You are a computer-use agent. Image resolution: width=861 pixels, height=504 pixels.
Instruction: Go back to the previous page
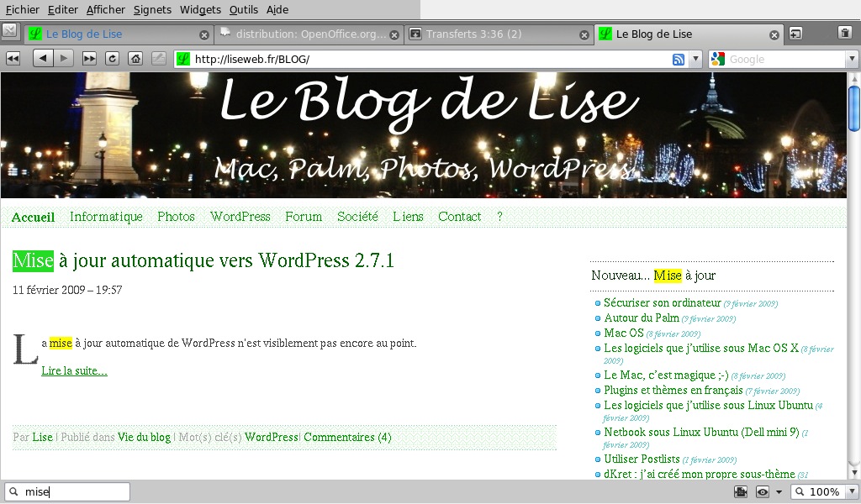[x=43, y=59]
